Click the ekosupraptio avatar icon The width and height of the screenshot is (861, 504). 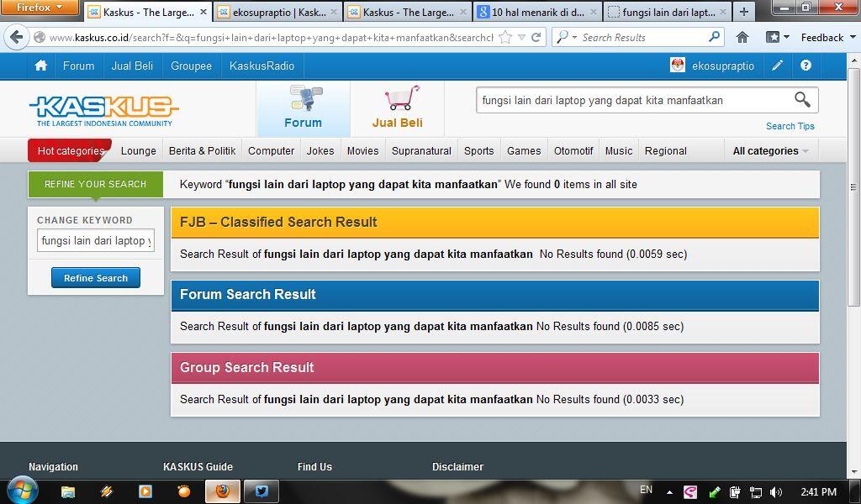pos(678,66)
